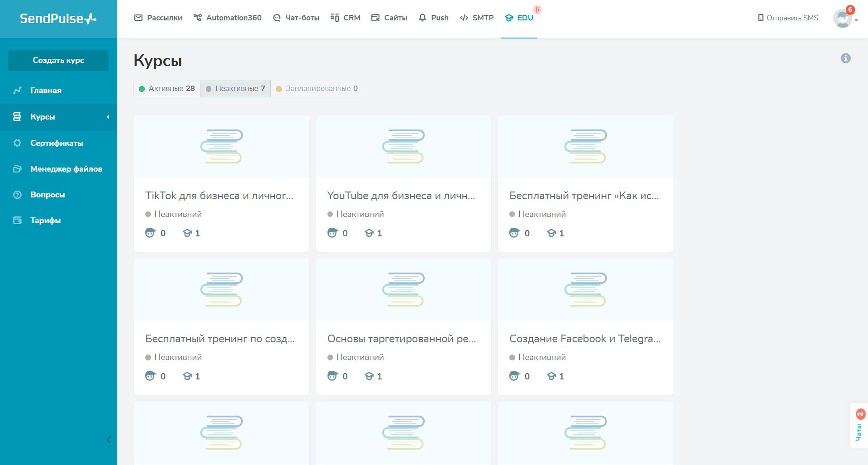
Task: Open the Создание Facebook и Telegra... thumbnail
Action: [586, 289]
